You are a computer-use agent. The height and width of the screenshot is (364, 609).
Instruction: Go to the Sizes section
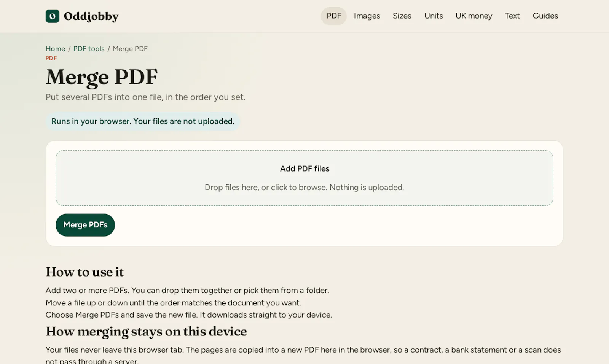[402, 16]
